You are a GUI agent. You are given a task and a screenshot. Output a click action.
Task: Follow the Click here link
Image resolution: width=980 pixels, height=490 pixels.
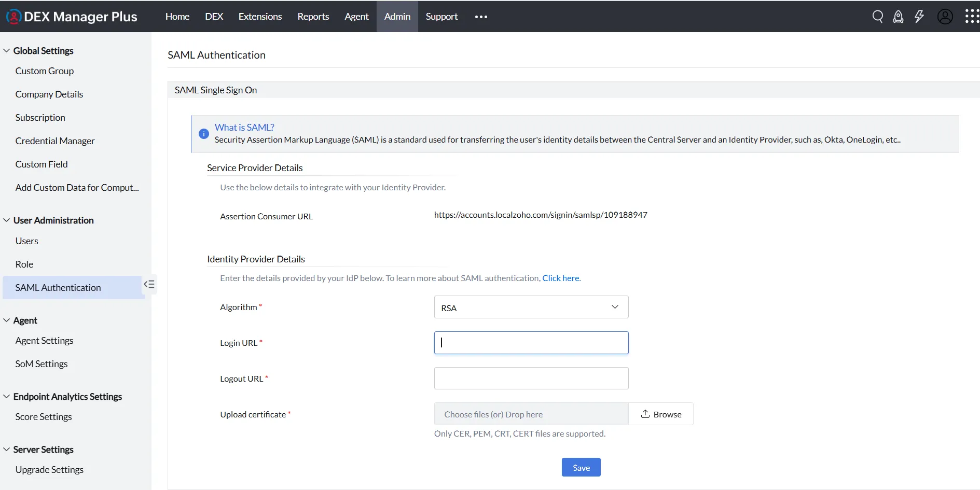(561, 278)
